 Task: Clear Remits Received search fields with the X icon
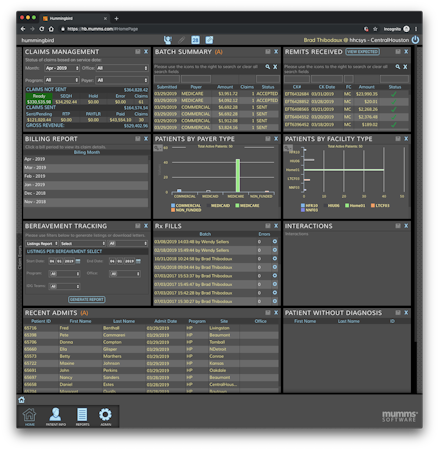pos(405,67)
